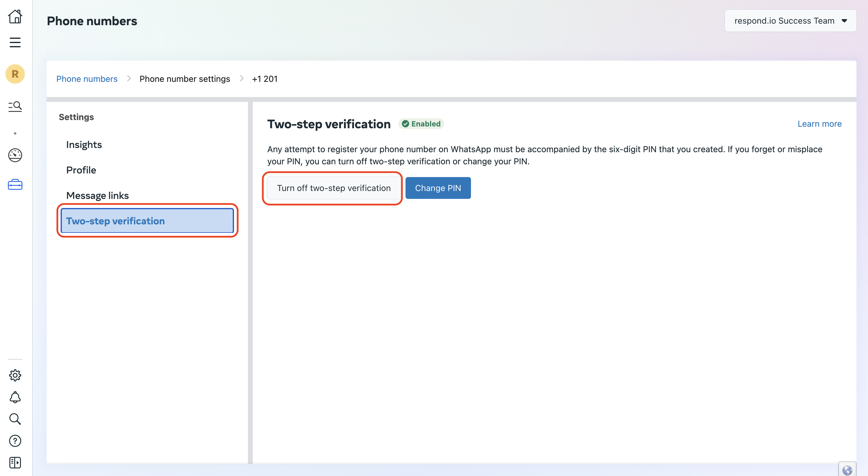Open the Message links settings tab
868x476 pixels.
pos(97,196)
